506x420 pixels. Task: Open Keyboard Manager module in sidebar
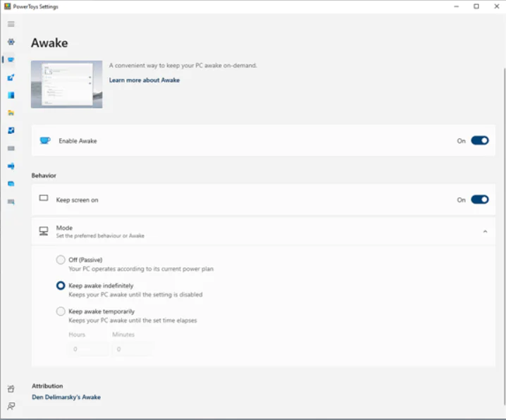point(11,149)
